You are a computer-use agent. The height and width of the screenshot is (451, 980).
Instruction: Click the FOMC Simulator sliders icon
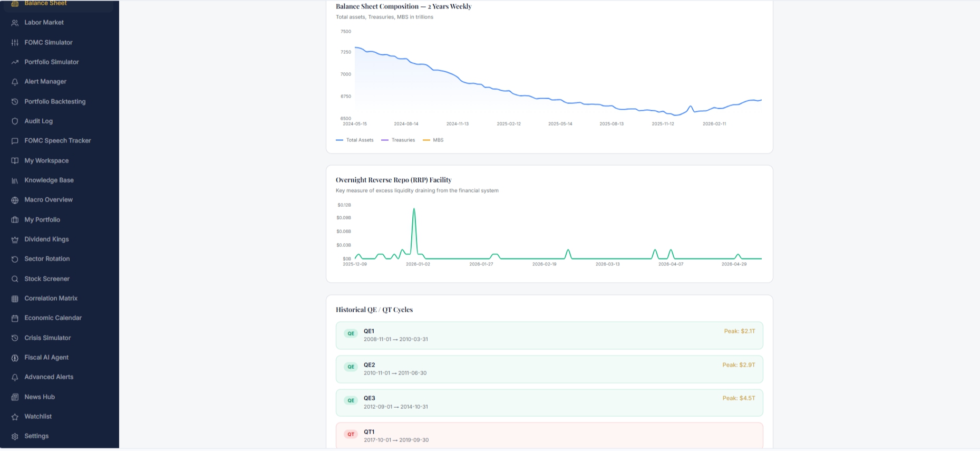[15, 42]
